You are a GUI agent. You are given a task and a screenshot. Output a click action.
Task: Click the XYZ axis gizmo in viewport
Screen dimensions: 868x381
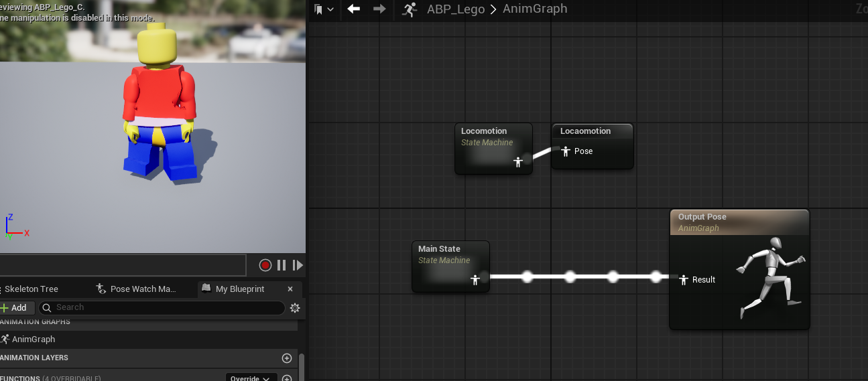tap(16, 227)
